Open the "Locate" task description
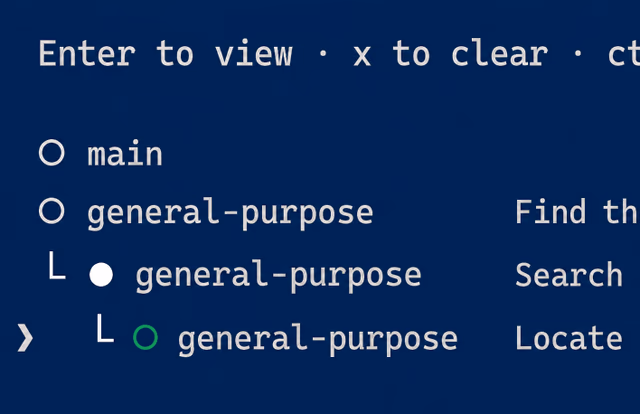This screenshot has width=640, height=414. [569, 337]
